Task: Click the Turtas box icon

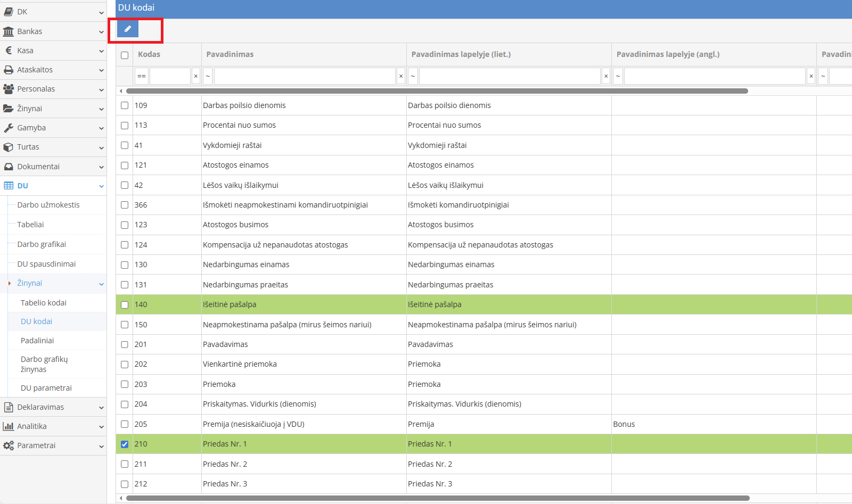Action: click(9, 147)
